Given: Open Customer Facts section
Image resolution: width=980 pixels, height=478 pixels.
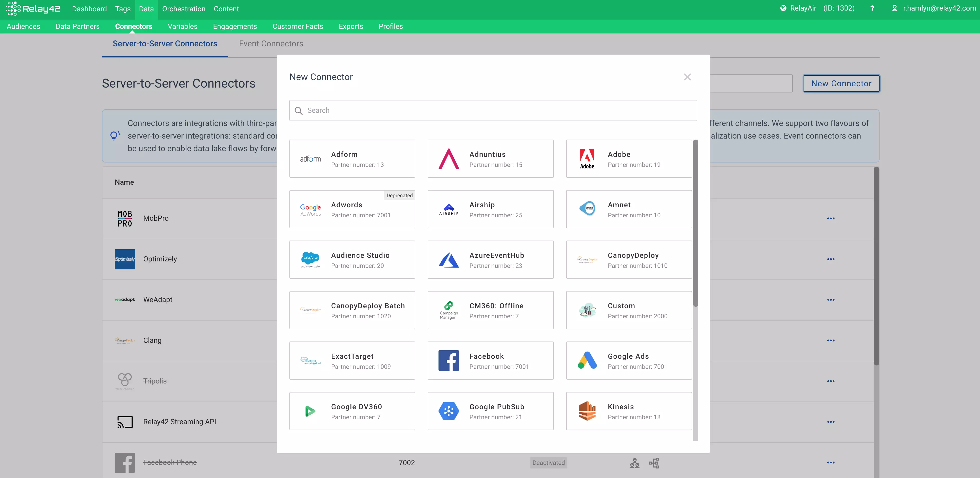Looking at the screenshot, I should pyautogui.click(x=298, y=26).
